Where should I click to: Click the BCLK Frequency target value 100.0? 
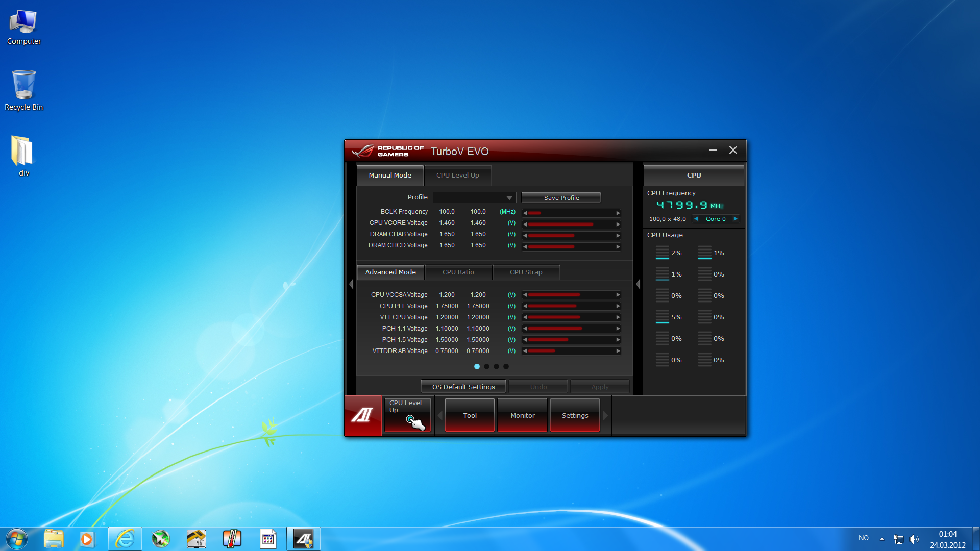tap(478, 212)
